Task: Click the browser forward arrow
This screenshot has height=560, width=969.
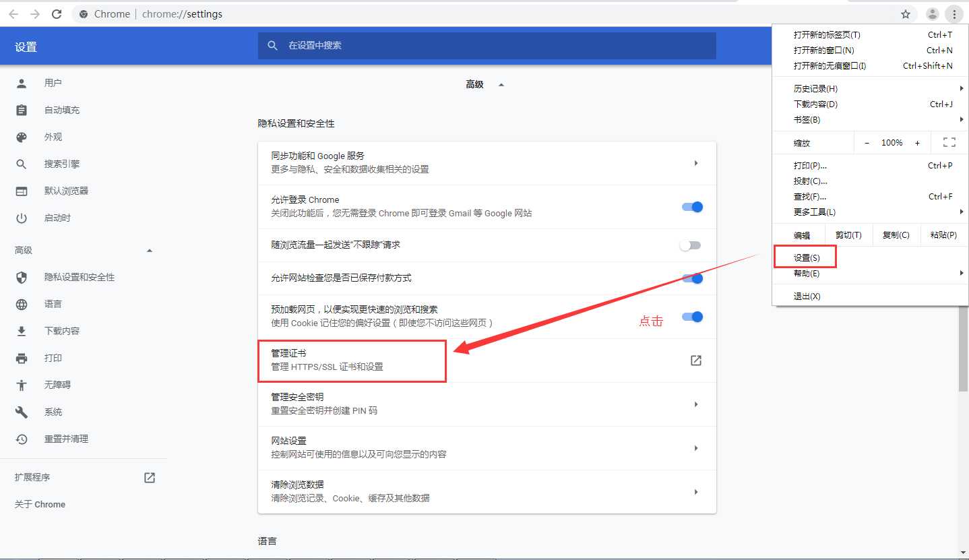Action: click(35, 14)
